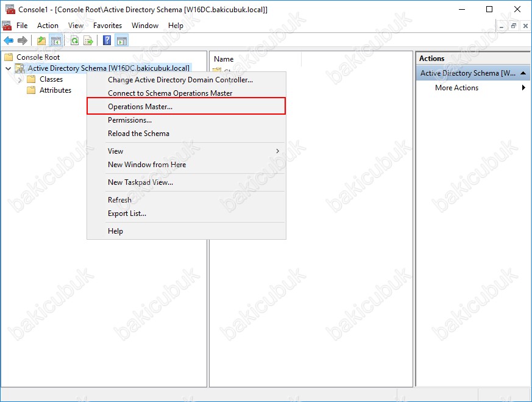Choose New Window from Here

(186, 165)
